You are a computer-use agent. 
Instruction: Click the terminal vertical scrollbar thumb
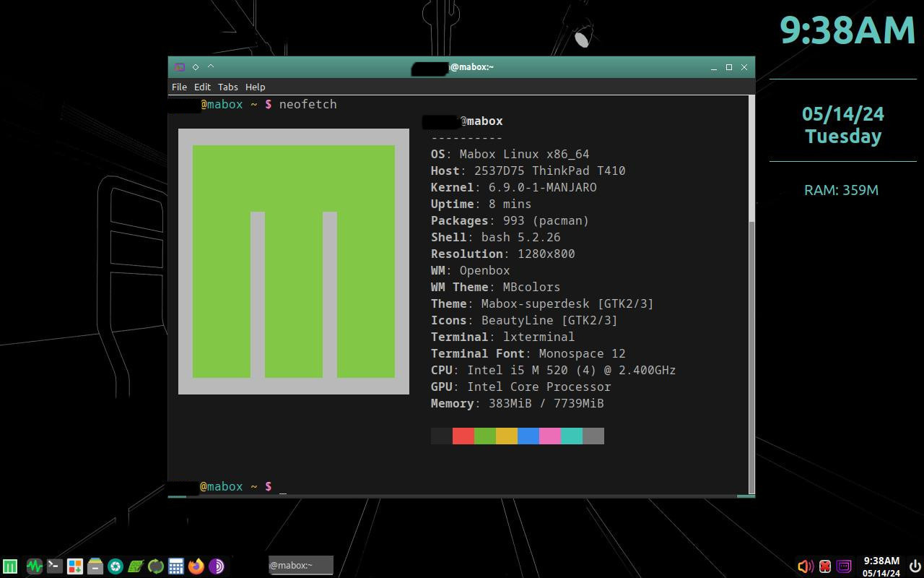[751, 358]
